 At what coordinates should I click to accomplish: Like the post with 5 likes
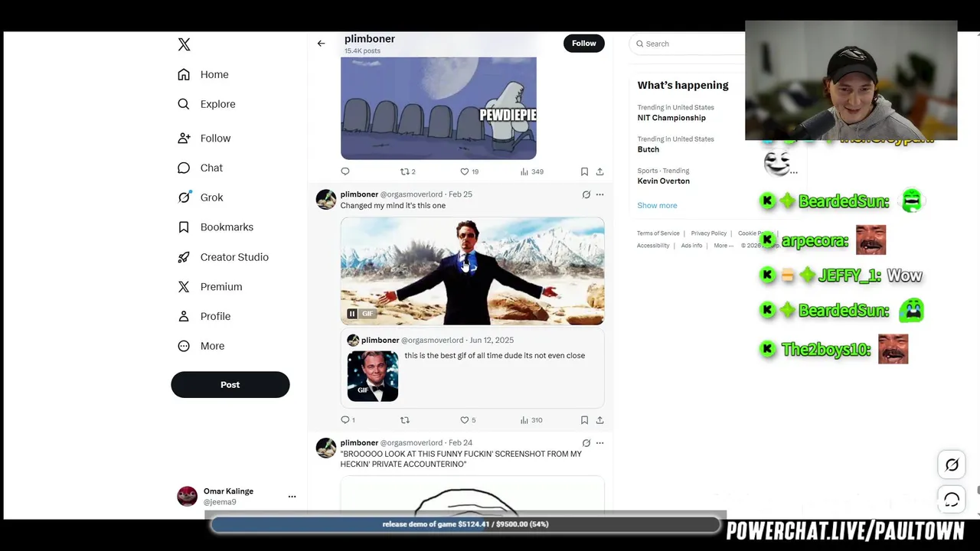[x=468, y=420]
